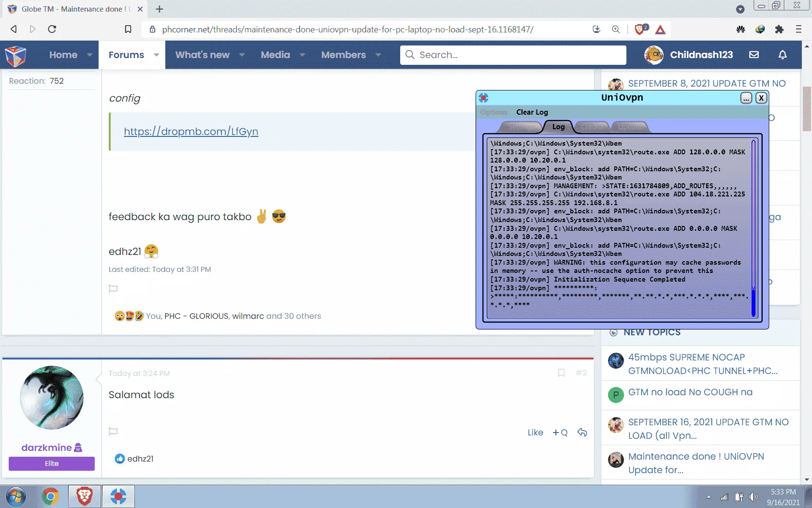Switch to the Log tab in UniOvpn
Viewport: 812px width, 508px height.
point(558,127)
